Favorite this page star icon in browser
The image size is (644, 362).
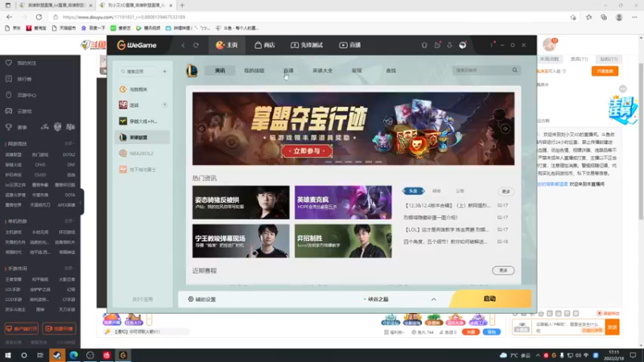[573, 17]
